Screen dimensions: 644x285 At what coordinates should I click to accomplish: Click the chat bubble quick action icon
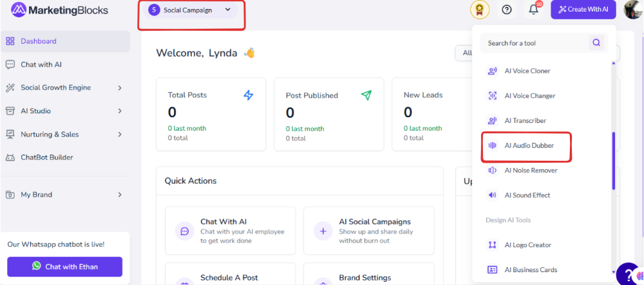click(x=185, y=231)
